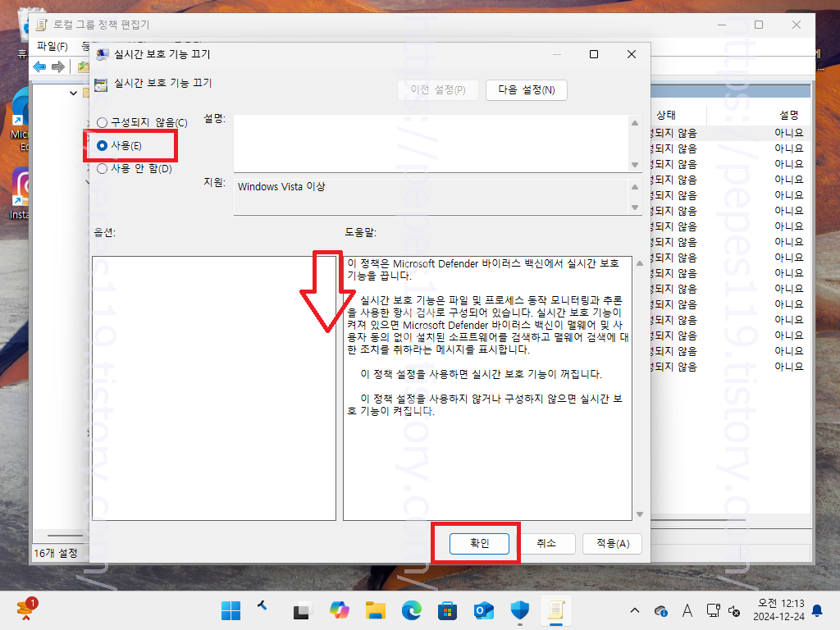Image resolution: width=840 pixels, height=630 pixels.
Task: Open the Windows Start menu
Action: point(231,610)
